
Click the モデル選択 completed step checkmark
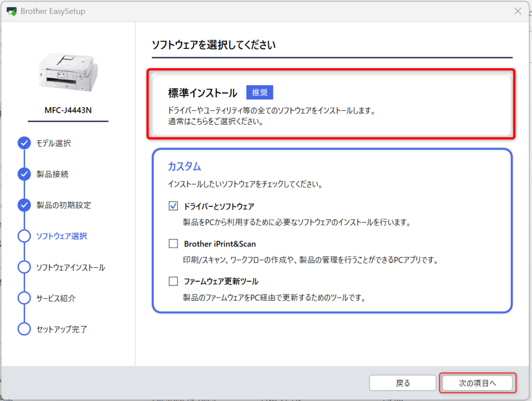point(24,143)
